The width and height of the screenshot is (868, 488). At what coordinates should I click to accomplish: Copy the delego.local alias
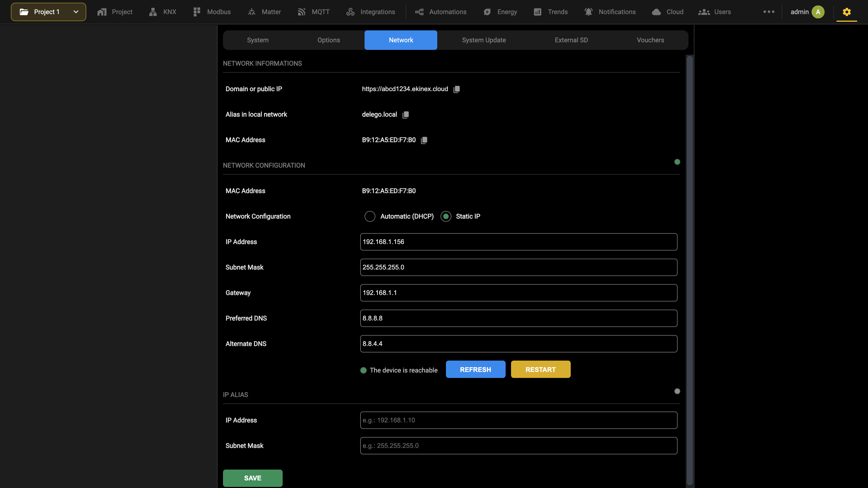coord(406,115)
